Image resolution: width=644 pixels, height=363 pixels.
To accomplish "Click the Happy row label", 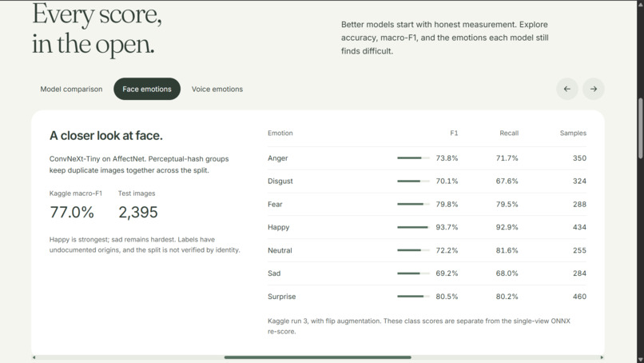I will click(x=279, y=227).
